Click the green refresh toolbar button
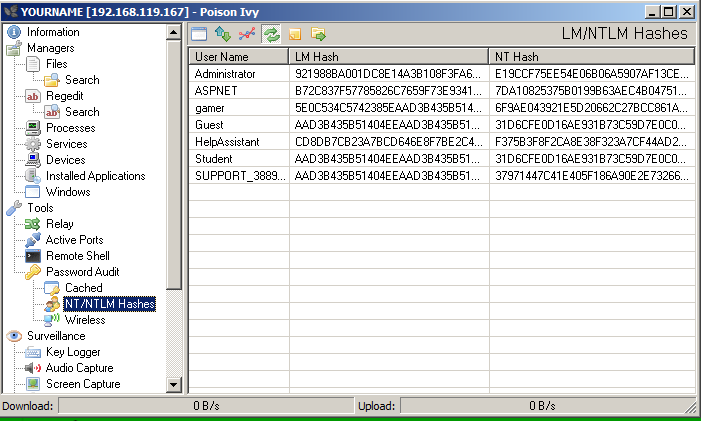 pos(271,34)
